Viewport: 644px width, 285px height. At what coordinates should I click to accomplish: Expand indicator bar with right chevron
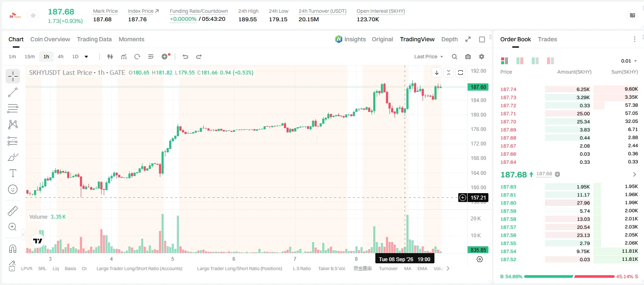point(448,268)
